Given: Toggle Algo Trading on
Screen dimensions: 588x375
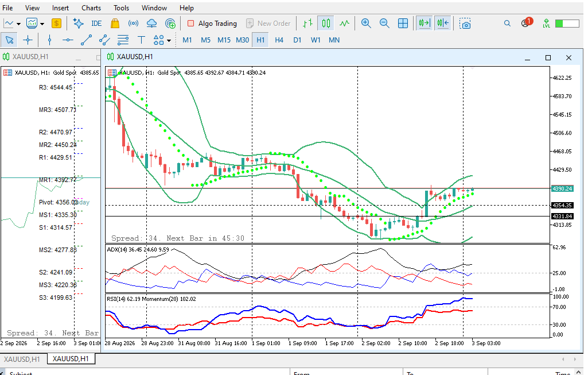Looking at the screenshot, I should pyautogui.click(x=212, y=24).
